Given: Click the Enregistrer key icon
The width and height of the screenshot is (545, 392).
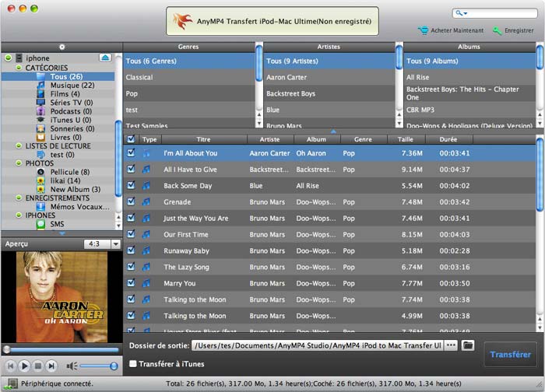Looking at the screenshot, I should pyautogui.click(x=497, y=30).
